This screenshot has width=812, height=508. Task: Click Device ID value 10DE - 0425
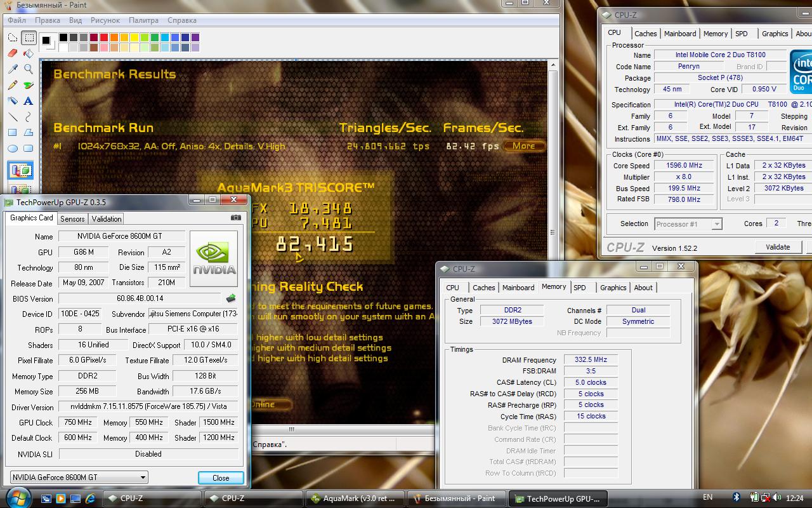81,314
